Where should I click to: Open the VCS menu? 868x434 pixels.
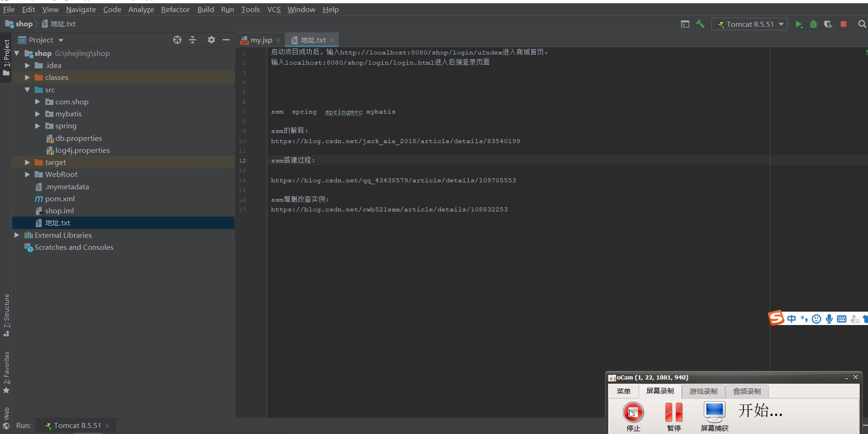coord(274,9)
